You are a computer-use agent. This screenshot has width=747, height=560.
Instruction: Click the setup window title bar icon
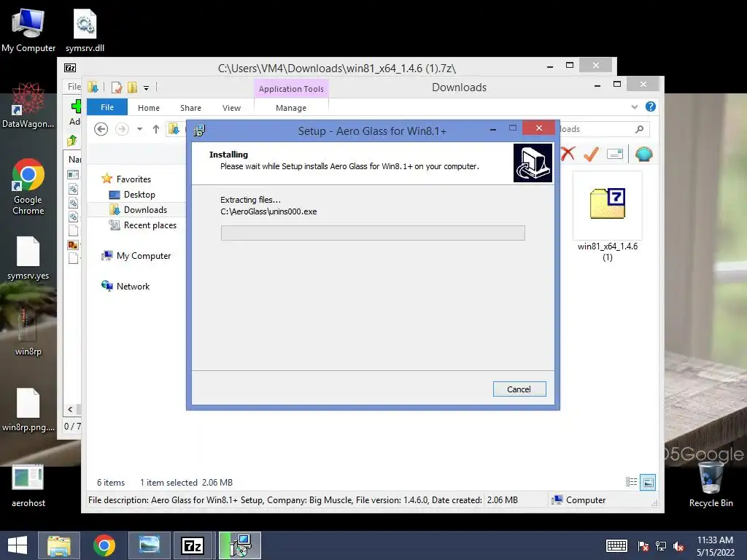tap(199, 131)
